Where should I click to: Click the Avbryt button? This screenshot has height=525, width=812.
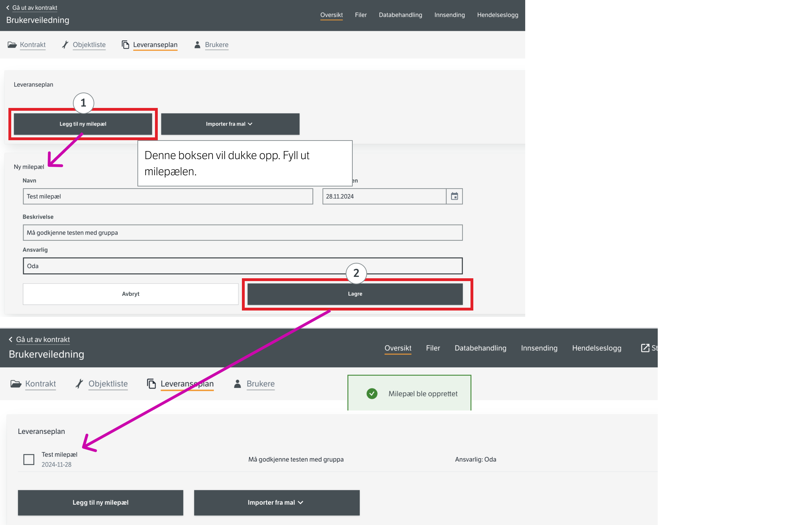coord(130,294)
